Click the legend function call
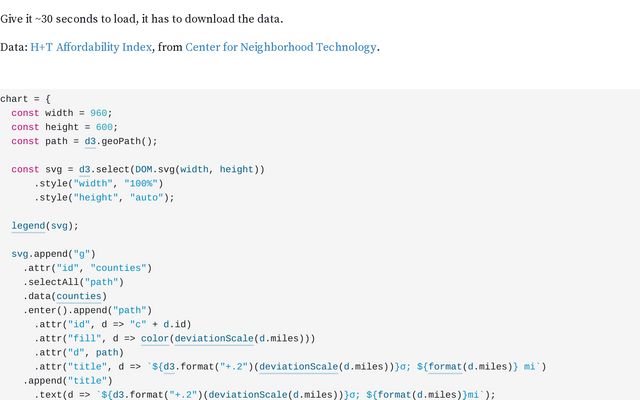Image resolution: width=640 pixels, height=400 pixels. click(x=29, y=226)
